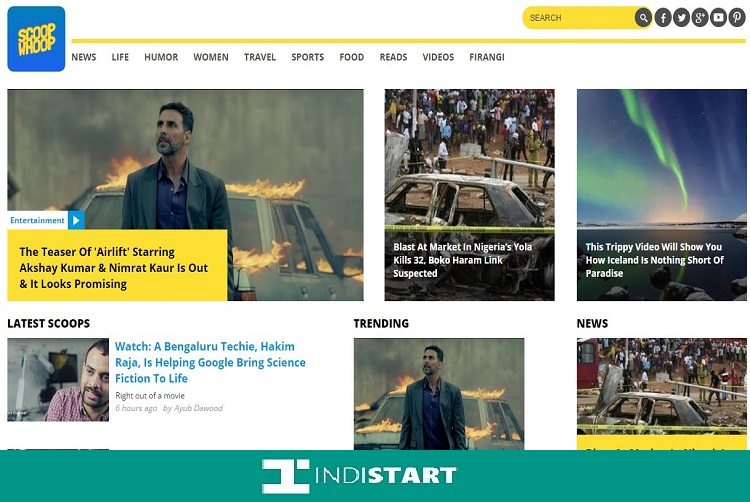The height and width of the screenshot is (502, 750).
Task: Click the play arrow beside Entertainment
Action: [76, 220]
